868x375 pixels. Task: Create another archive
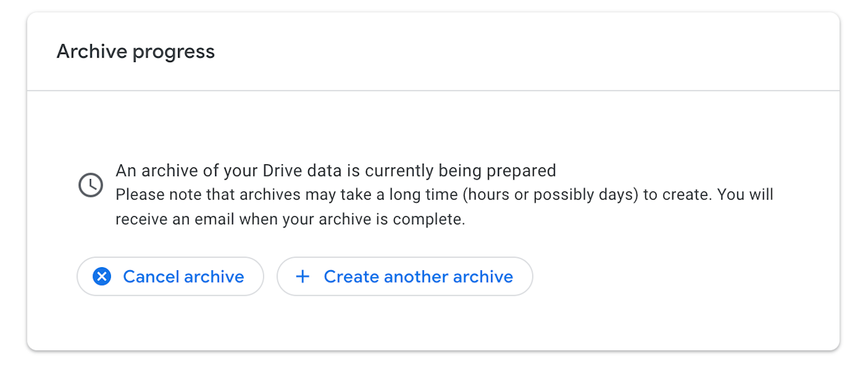click(405, 276)
